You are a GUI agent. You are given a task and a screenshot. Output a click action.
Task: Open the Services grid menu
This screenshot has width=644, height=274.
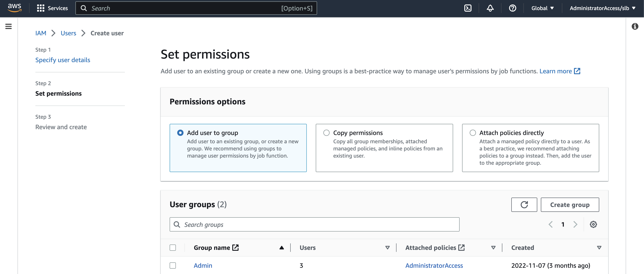(x=52, y=8)
